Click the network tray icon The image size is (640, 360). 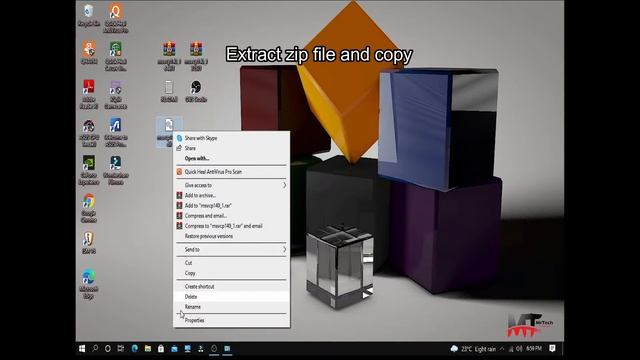(511, 349)
